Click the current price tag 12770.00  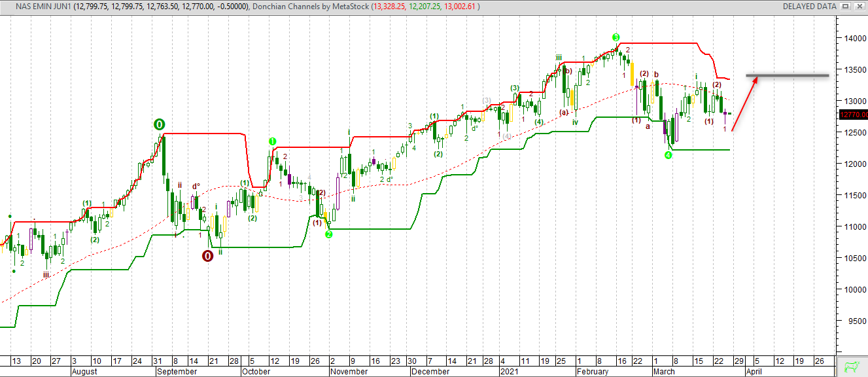coord(852,115)
